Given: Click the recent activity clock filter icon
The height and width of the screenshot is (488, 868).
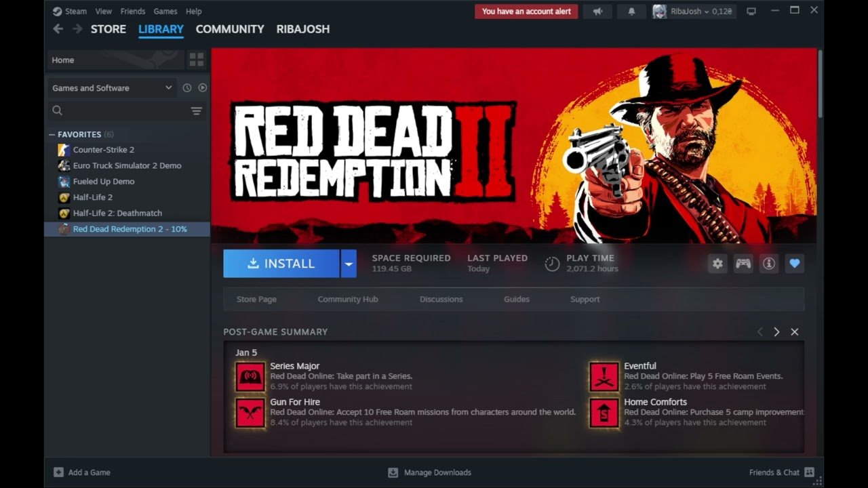Looking at the screenshot, I should [187, 88].
